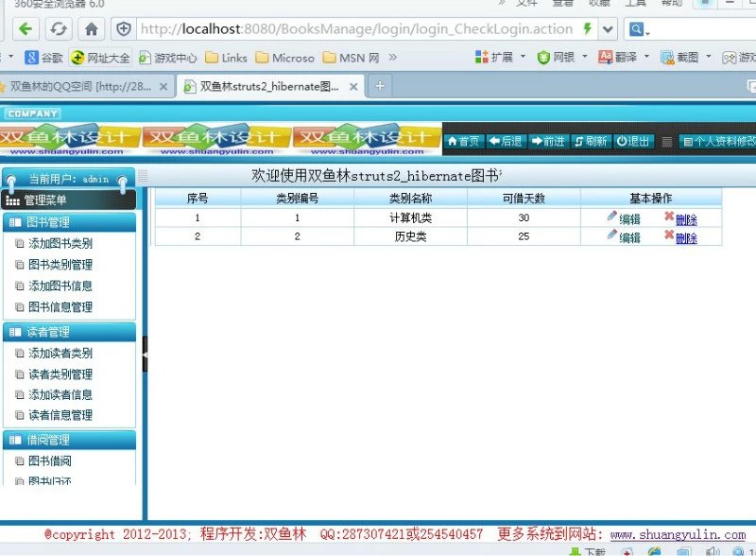756x556 pixels.
Task: Click the 退出 logout button in header
Action: tap(634, 142)
